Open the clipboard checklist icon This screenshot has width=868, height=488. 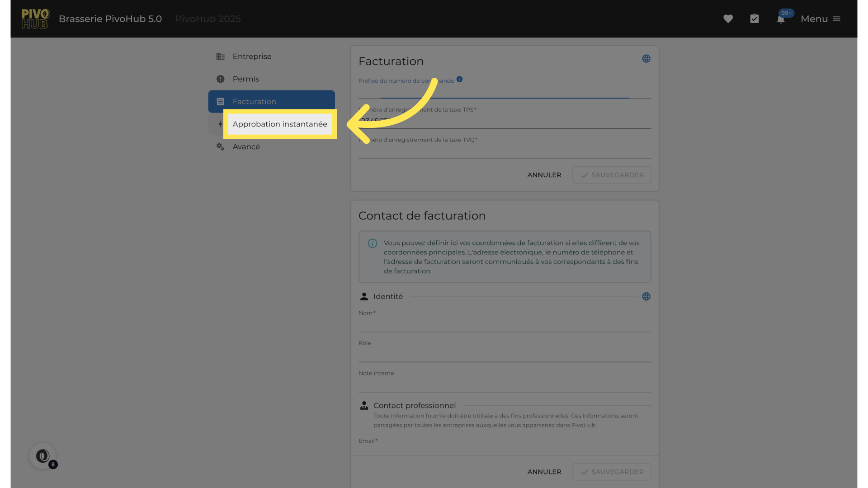coord(755,19)
